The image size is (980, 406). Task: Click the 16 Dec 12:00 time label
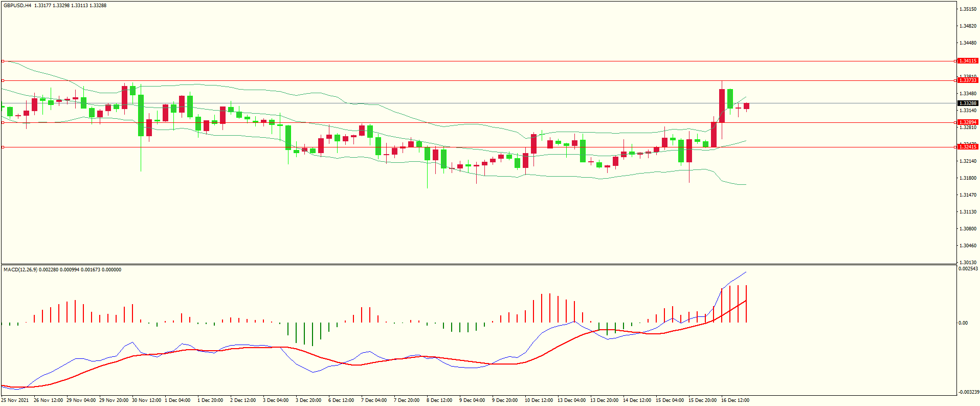735,400
